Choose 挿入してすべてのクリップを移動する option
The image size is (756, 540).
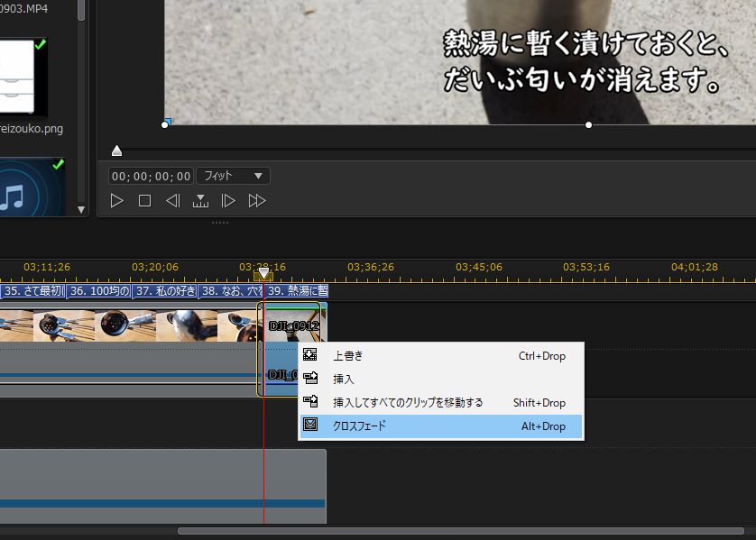point(408,403)
